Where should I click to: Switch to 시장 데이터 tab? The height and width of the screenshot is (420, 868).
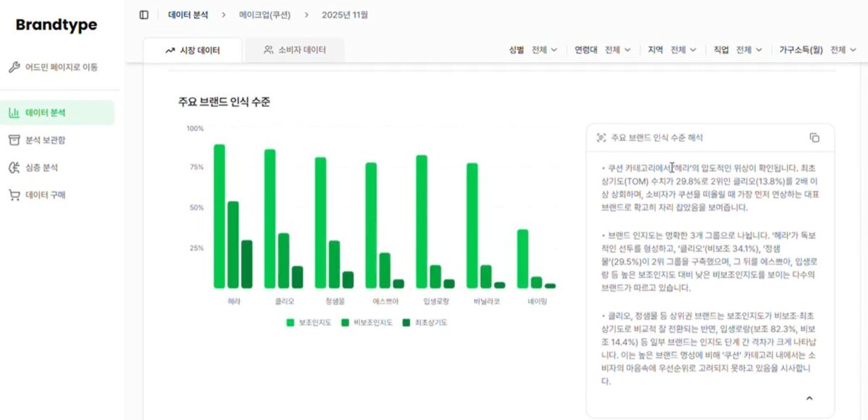pos(192,51)
